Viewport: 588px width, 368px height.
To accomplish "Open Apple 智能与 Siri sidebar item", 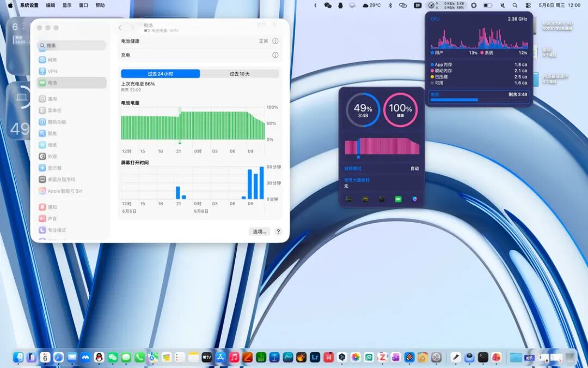I will point(71,191).
